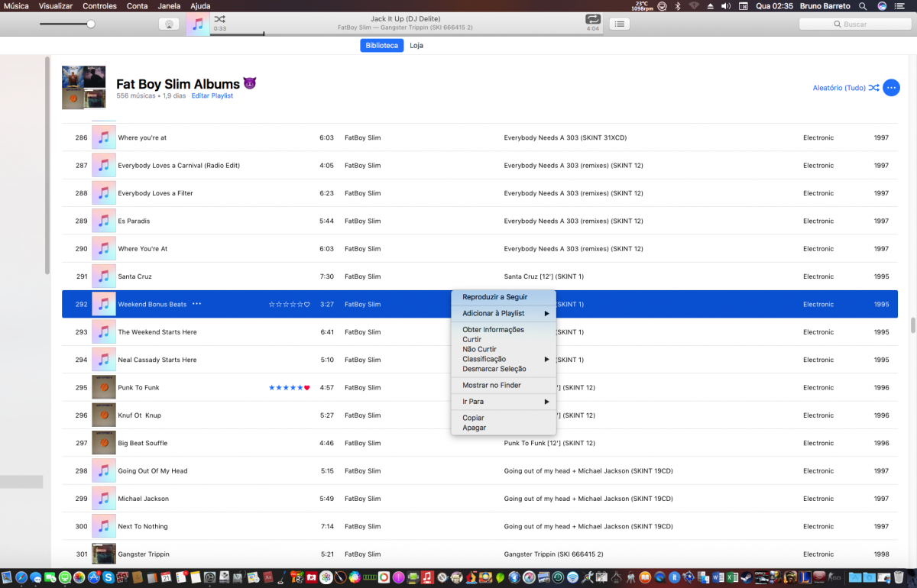Open the Música menu
The image size is (917, 588).
click(17, 6)
